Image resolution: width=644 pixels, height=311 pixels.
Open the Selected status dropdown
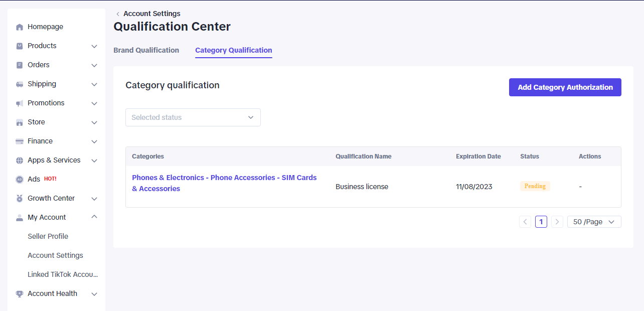(x=193, y=117)
